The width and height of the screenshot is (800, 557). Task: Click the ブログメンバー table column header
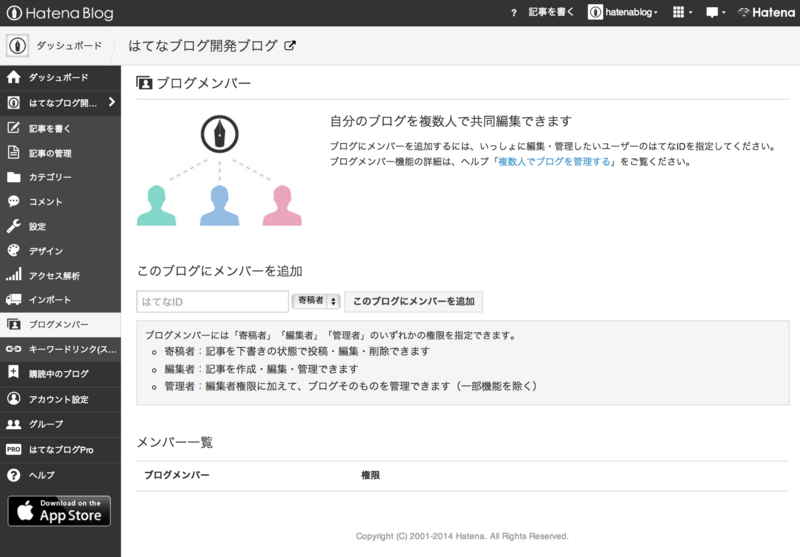pos(177,475)
